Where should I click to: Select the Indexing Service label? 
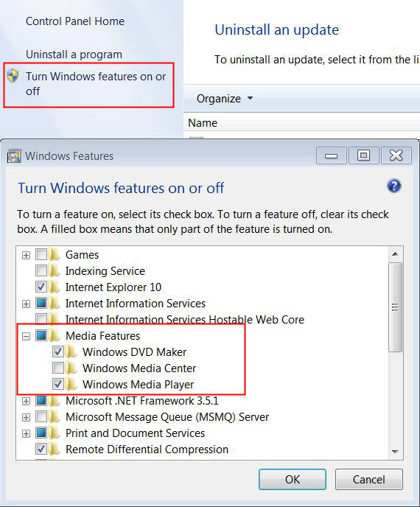click(x=105, y=271)
